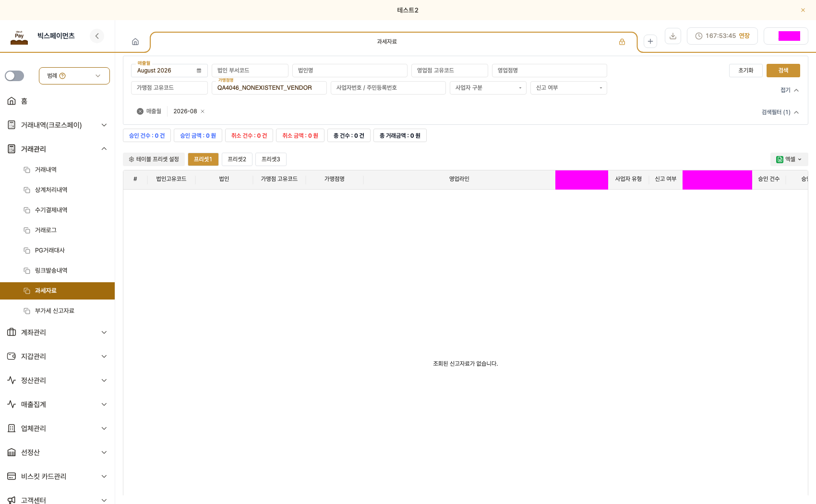
Task: Open the calendar icon in the 매출월 field
Action: (x=199, y=71)
